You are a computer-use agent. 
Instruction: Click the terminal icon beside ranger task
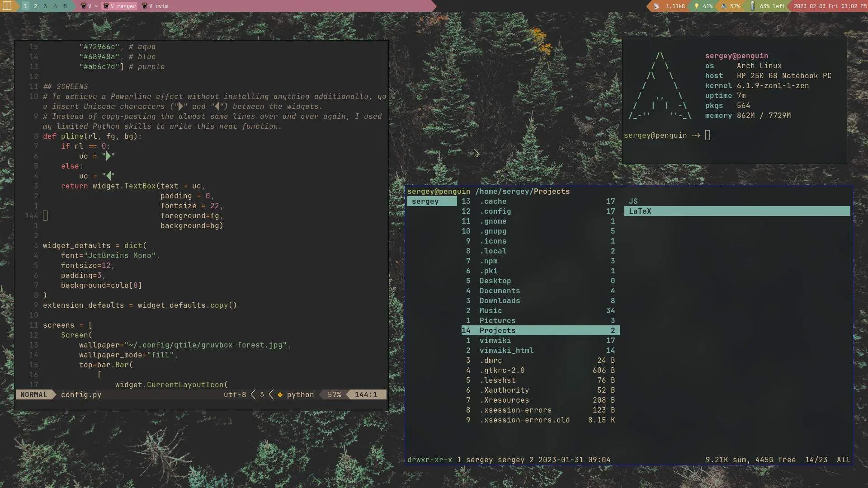(106, 6)
